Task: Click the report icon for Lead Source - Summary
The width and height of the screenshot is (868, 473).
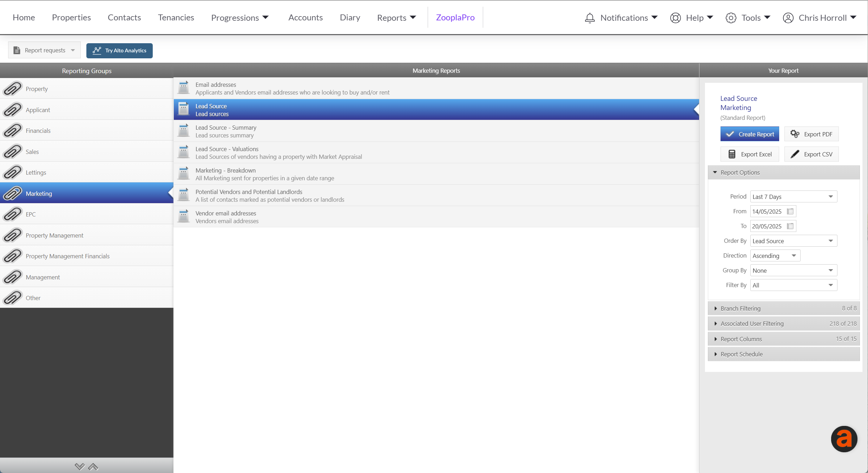Action: click(x=183, y=131)
